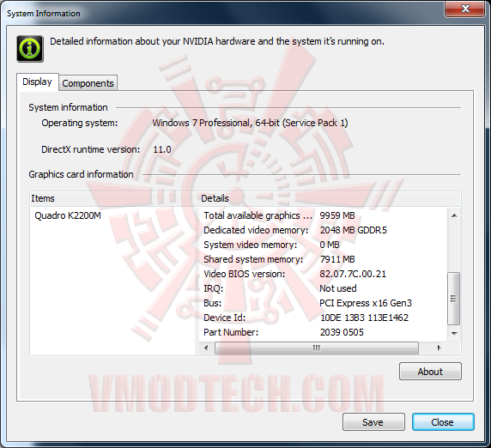
Task: Click the value 2039 0505
Action: coord(342,332)
